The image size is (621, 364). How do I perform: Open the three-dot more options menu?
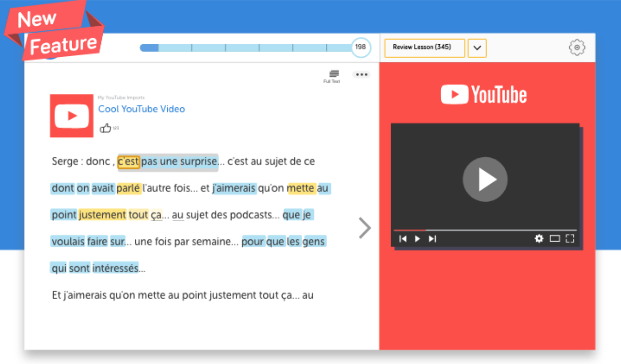[361, 75]
